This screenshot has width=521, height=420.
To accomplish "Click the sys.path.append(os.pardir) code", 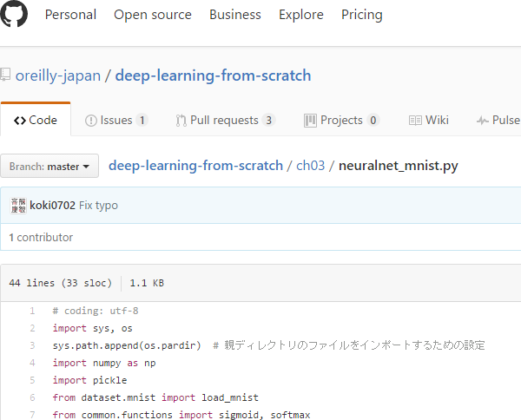I will click(127, 345).
